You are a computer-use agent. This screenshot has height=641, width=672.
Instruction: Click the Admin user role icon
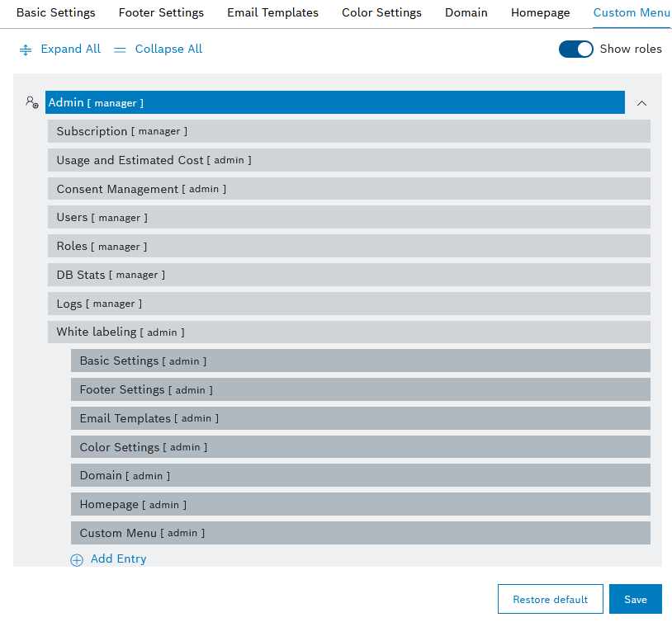coord(31,102)
